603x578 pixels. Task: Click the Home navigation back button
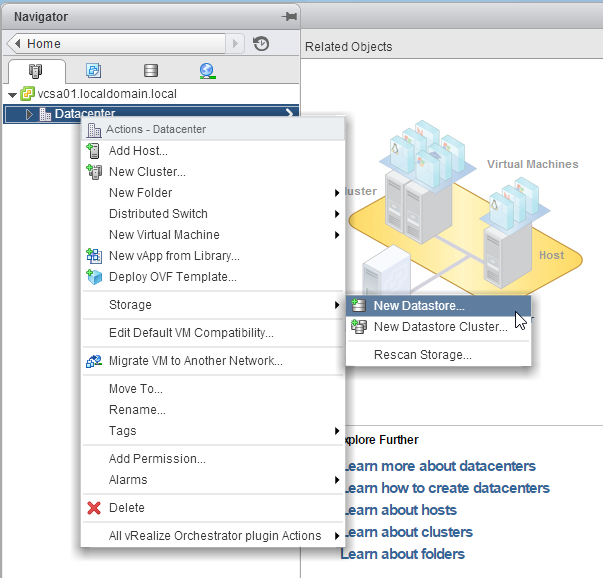(14, 44)
